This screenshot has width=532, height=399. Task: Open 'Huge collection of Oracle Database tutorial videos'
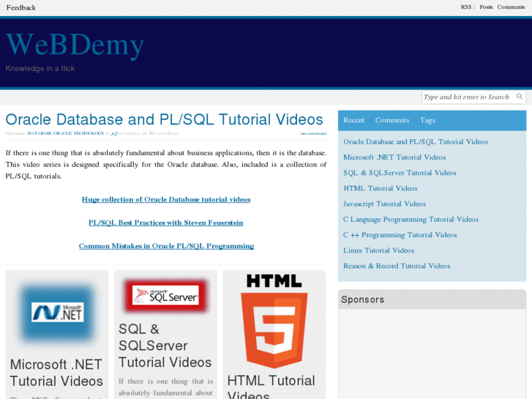[x=166, y=199]
